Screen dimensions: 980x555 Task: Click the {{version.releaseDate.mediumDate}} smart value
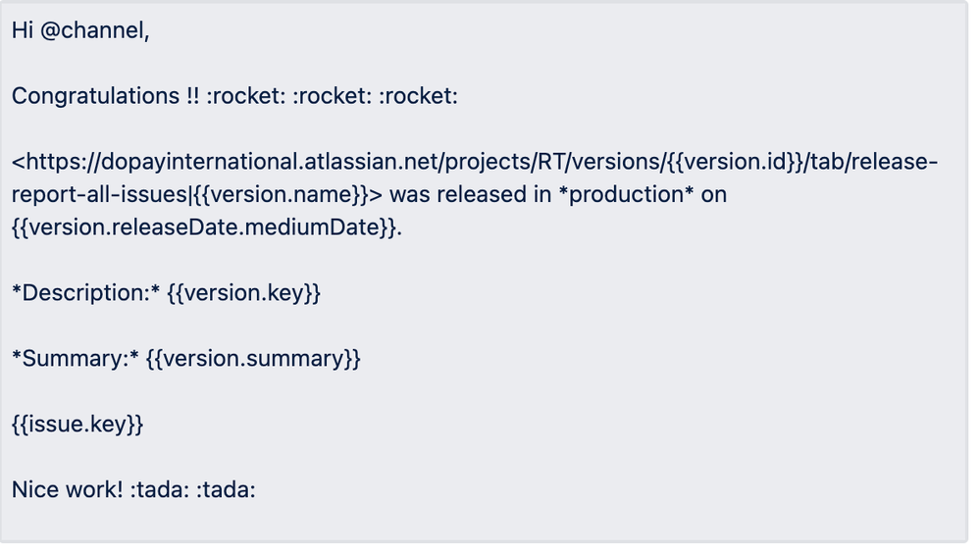coord(204,227)
